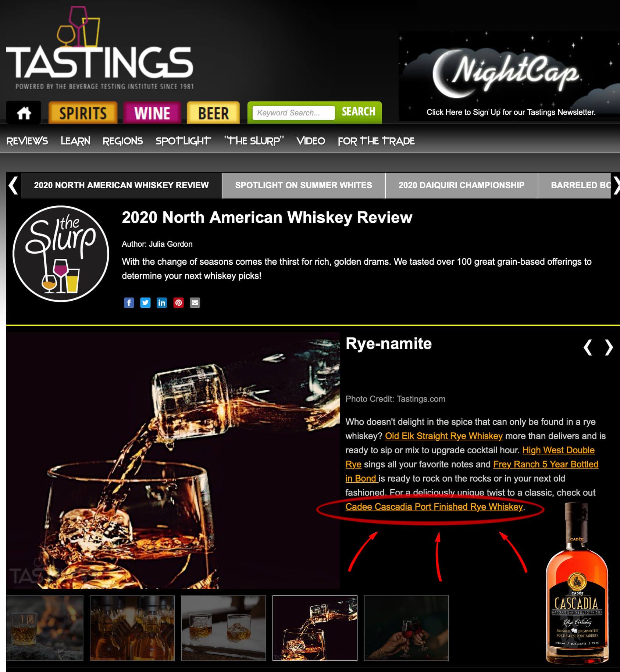Switch to Spotlight on Summer Whites tab
Viewport: 620px width, 672px height.
pyautogui.click(x=303, y=185)
